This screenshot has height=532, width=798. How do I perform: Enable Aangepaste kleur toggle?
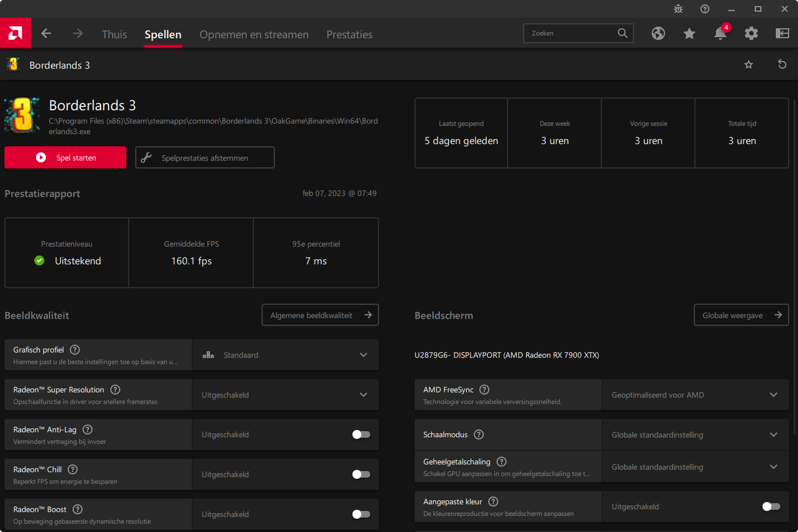(771, 507)
